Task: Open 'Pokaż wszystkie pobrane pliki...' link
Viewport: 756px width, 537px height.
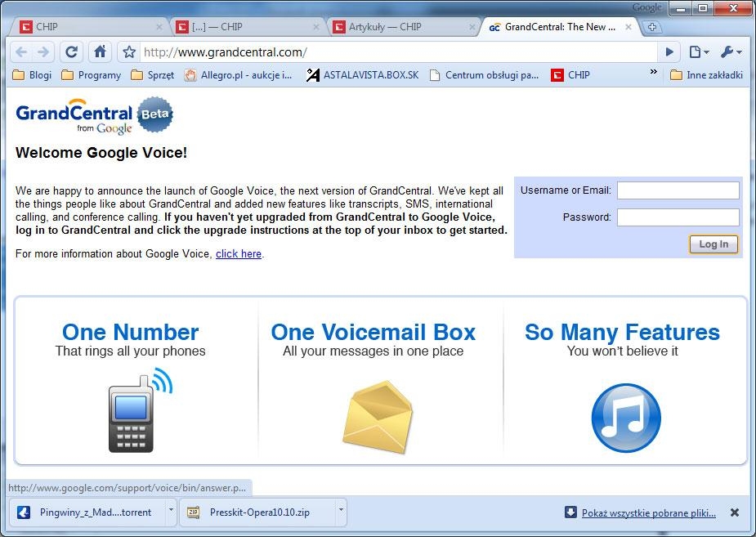Action: pos(648,513)
